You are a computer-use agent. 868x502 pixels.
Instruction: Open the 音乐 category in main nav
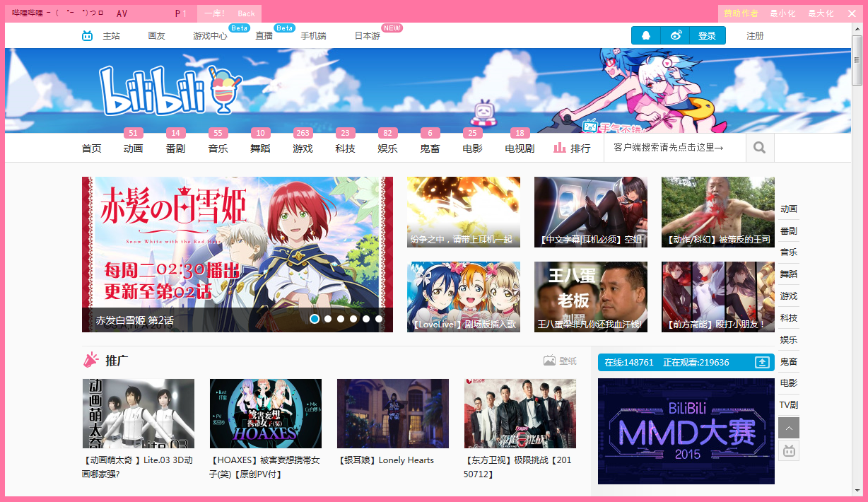click(218, 148)
